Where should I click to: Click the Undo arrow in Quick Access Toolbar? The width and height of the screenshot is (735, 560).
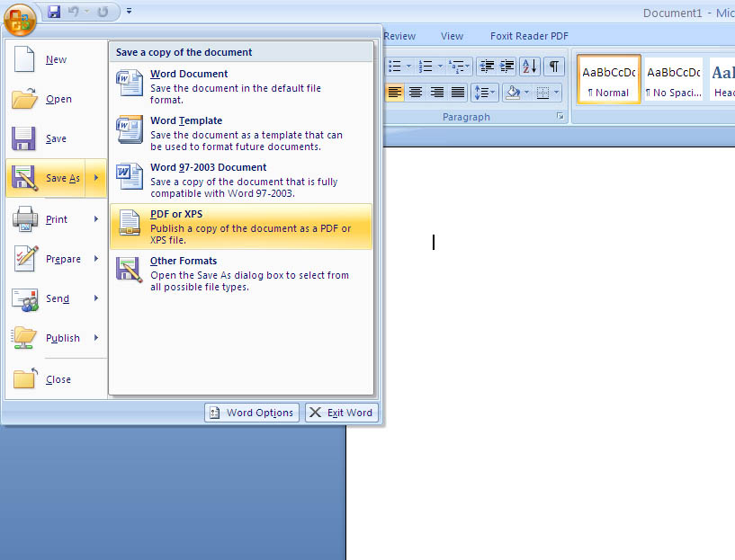74,12
